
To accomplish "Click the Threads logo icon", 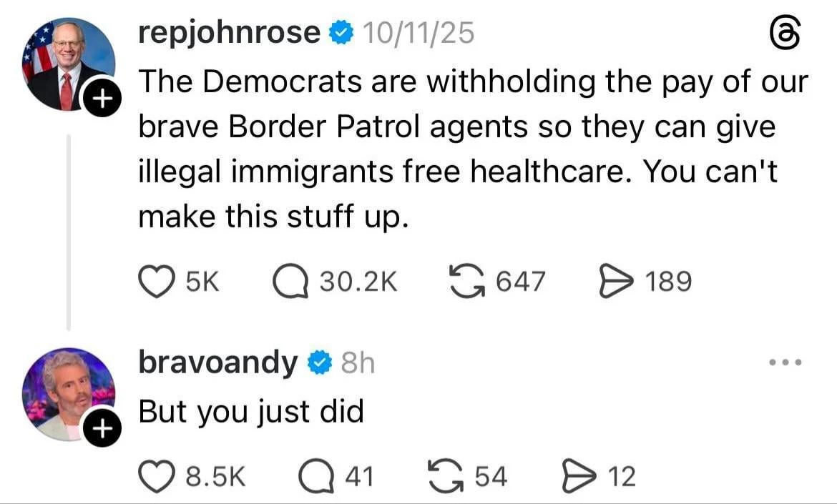I will pyautogui.click(x=785, y=34).
